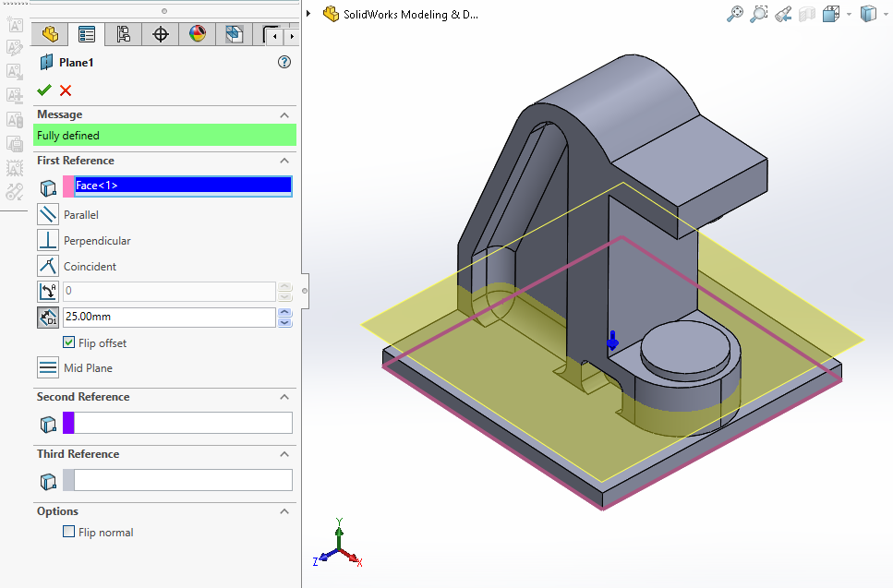Click the 25.00mm offset distance field
The height and width of the screenshot is (588, 893).
click(168, 318)
